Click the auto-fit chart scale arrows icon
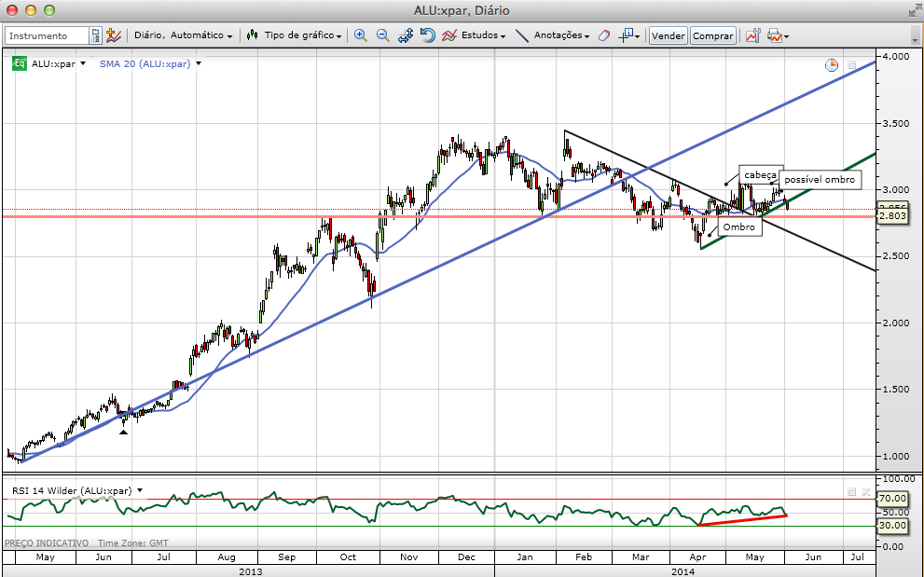This screenshot has height=577, width=924. coord(406,35)
